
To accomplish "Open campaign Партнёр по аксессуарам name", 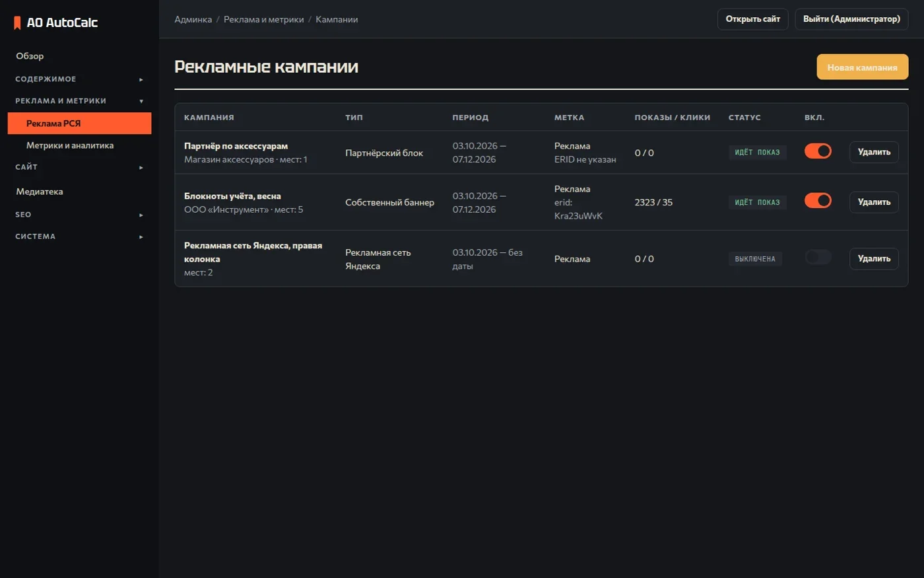I will (x=236, y=146).
